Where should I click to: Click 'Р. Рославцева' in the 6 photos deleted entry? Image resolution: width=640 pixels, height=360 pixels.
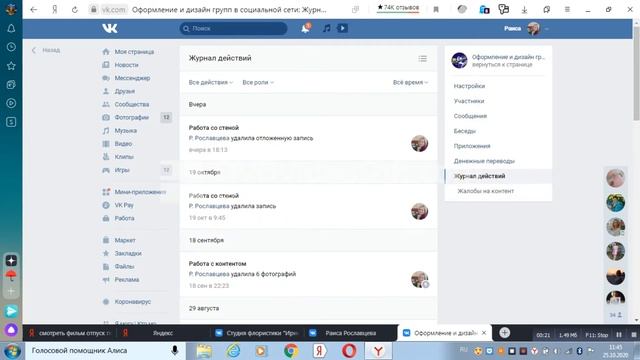click(x=209, y=274)
